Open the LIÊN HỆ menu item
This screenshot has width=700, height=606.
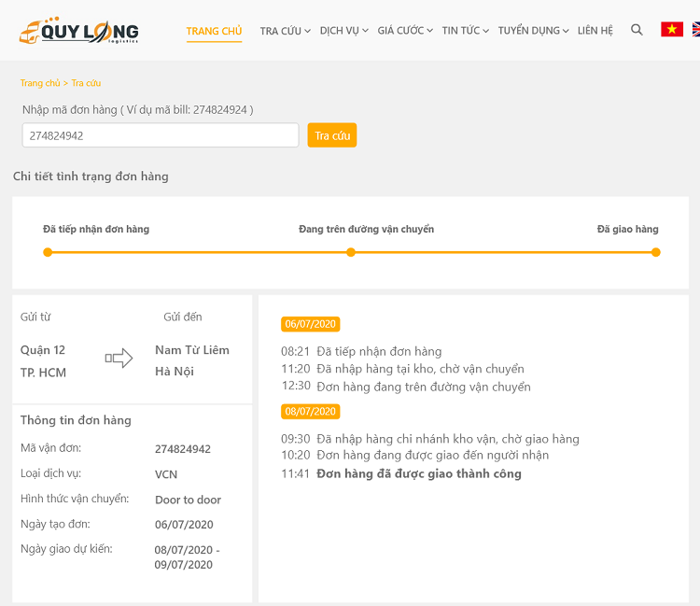(595, 31)
